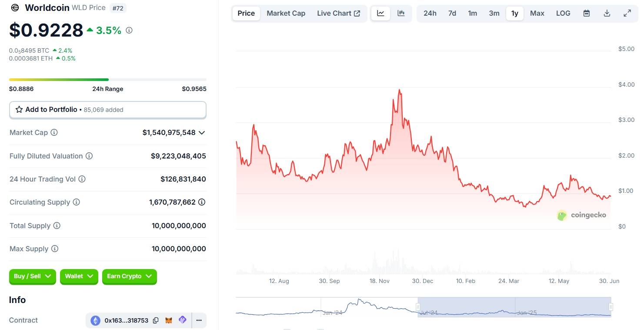The width and height of the screenshot is (644, 330).
Task: Open the Wallet dropdown
Action: [x=79, y=276]
